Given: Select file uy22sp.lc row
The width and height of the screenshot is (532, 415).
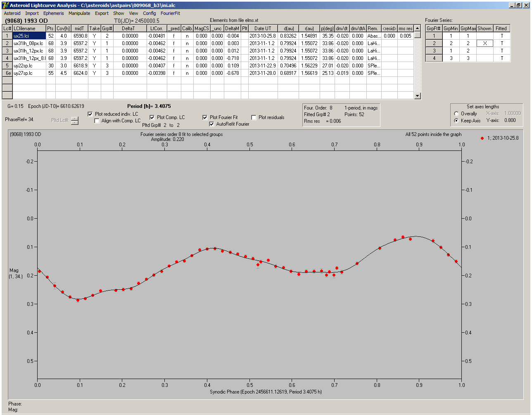Looking at the screenshot, I should pos(29,66).
